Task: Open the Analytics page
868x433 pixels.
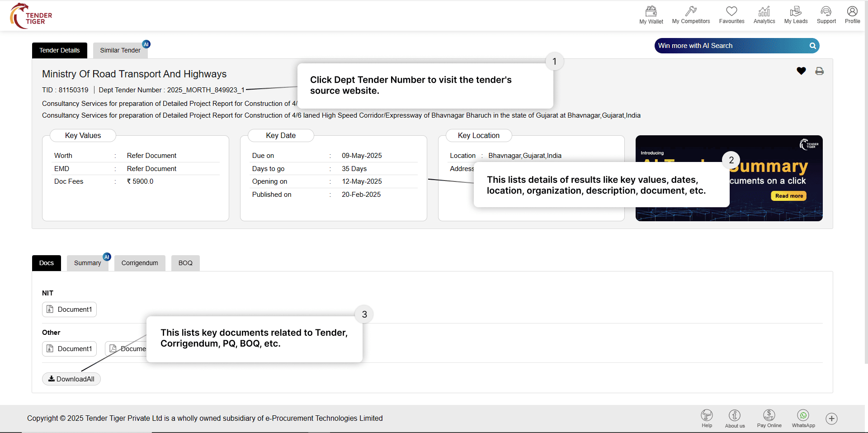Action: (x=764, y=14)
